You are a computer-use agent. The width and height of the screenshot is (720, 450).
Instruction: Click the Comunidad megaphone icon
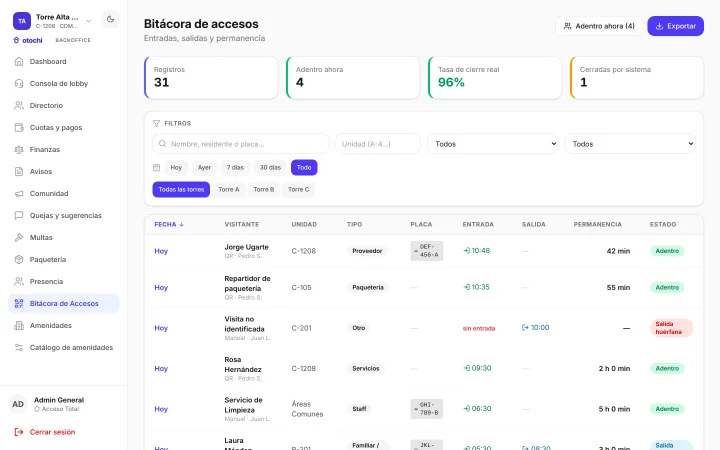(19, 194)
